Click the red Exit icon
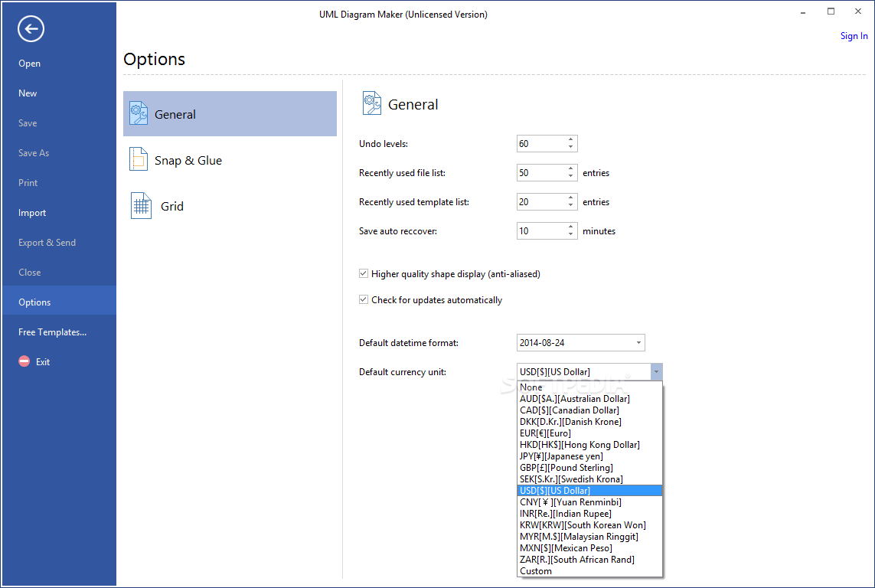 coord(24,361)
